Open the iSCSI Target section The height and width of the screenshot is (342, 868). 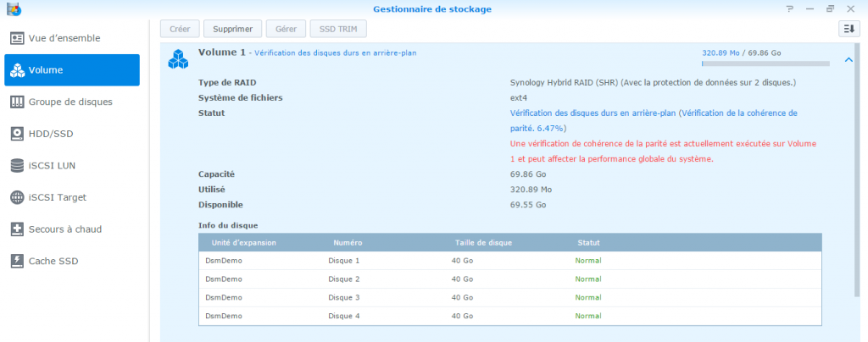[72, 197]
